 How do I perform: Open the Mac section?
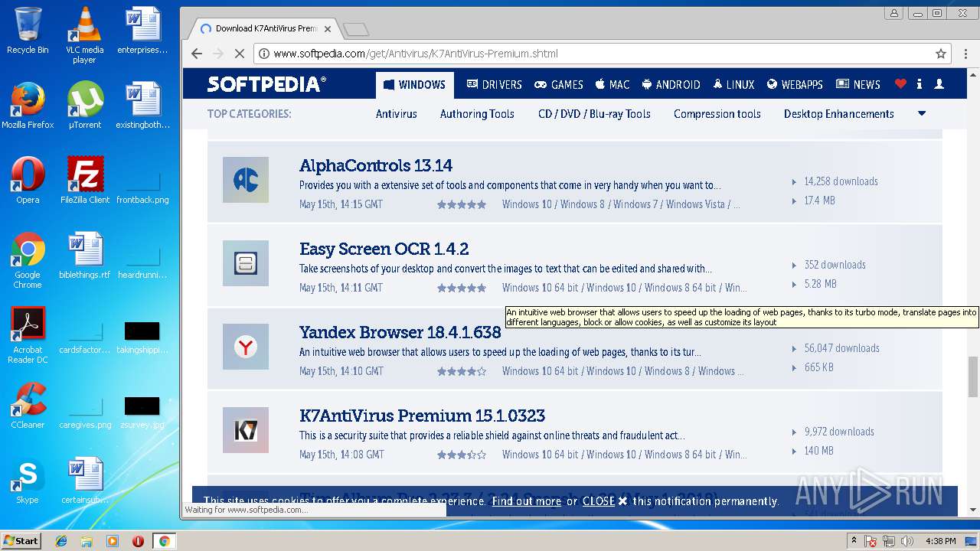point(612,85)
